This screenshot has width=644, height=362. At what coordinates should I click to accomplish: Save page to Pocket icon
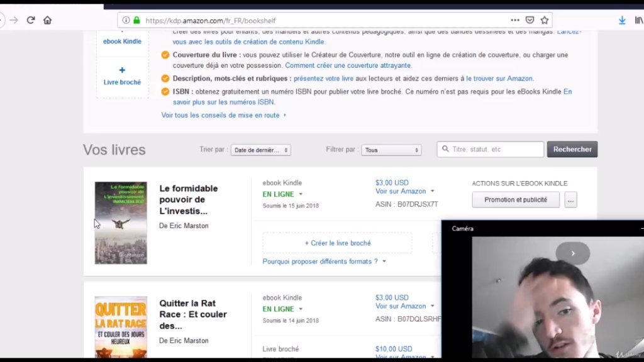pos(530,20)
